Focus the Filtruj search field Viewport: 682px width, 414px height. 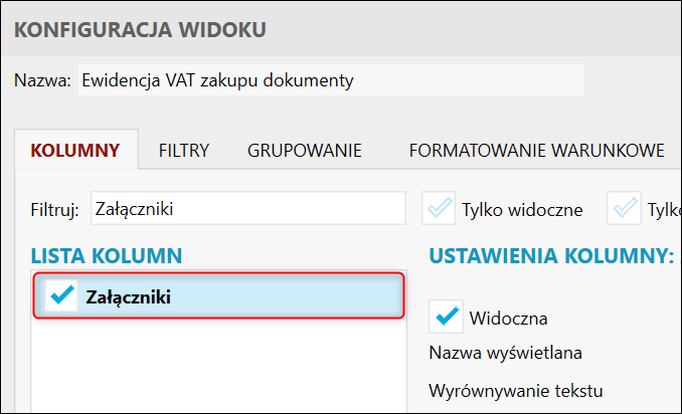pos(247,208)
